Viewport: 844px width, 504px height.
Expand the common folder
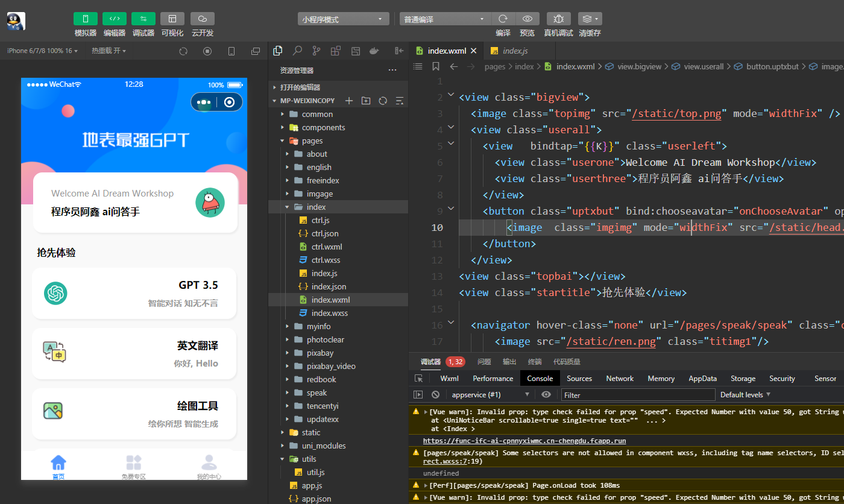(x=338, y=114)
